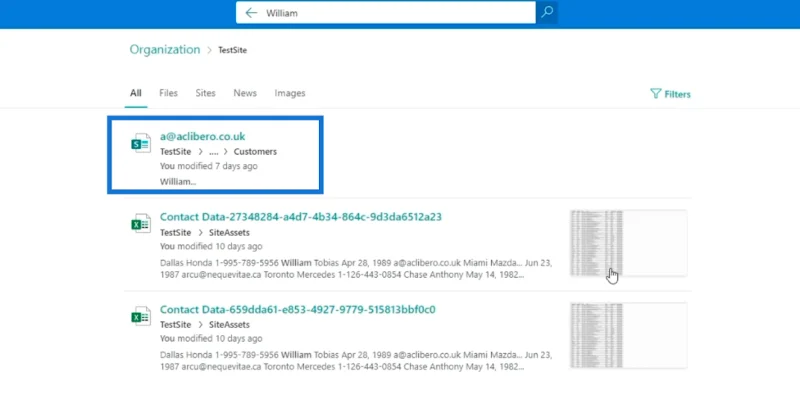Open preview thumbnail of Contact Data-659dda61
The image size is (800, 395).
point(629,335)
